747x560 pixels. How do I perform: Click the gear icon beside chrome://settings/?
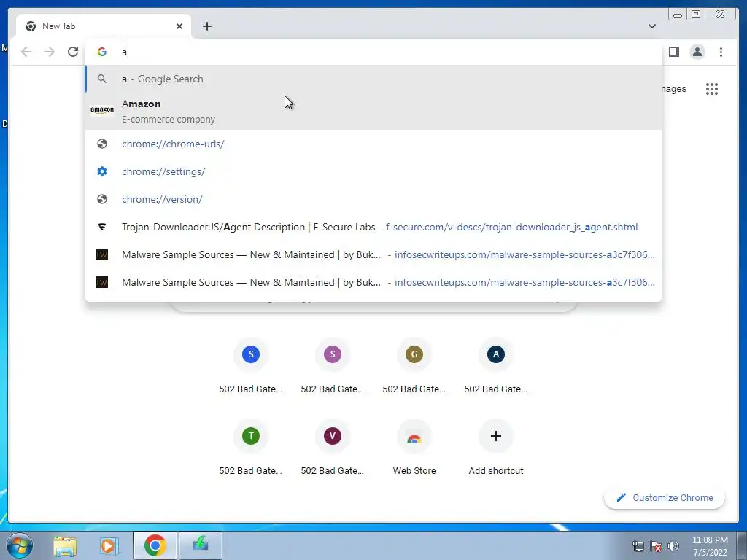pyautogui.click(x=102, y=171)
